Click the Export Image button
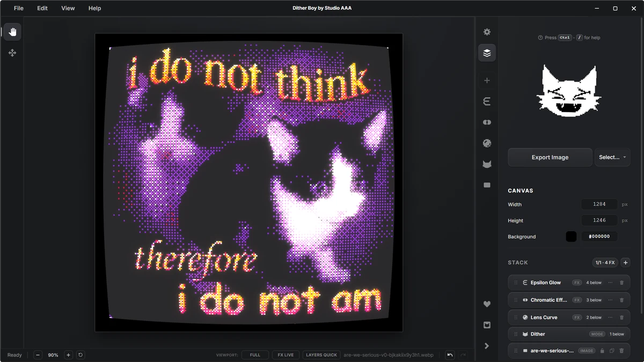This screenshot has height=362, width=644. click(550, 157)
